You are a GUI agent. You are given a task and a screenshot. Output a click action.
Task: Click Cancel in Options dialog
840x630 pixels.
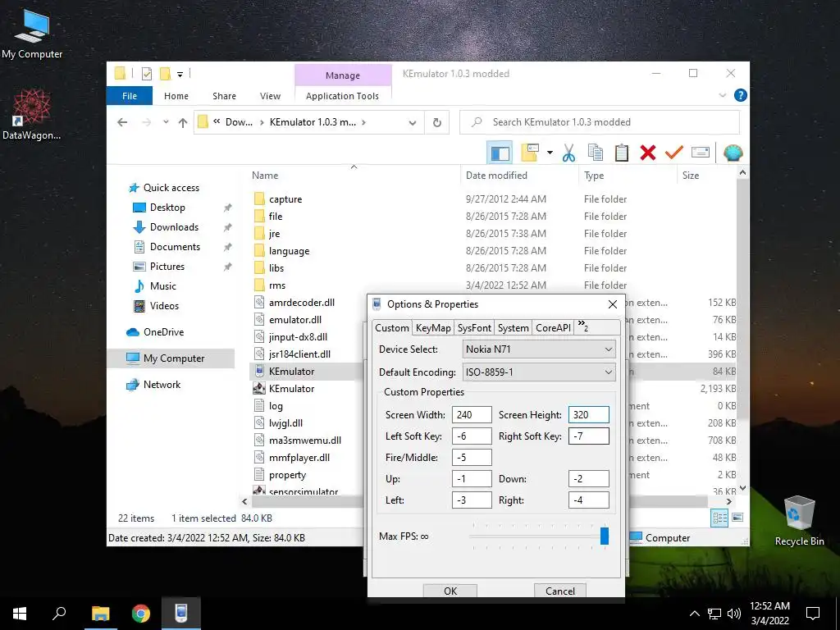559,591
